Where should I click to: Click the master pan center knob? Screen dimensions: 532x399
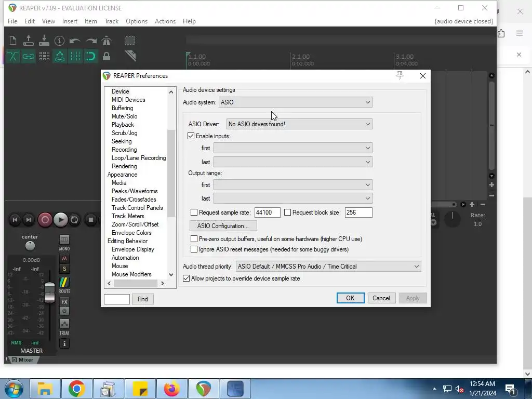pos(30,246)
